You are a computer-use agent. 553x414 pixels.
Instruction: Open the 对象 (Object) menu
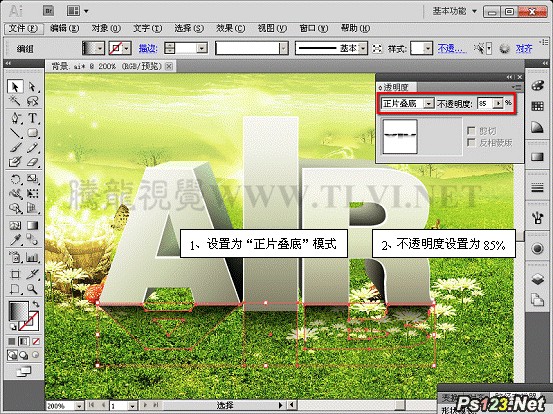click(106, 28)
